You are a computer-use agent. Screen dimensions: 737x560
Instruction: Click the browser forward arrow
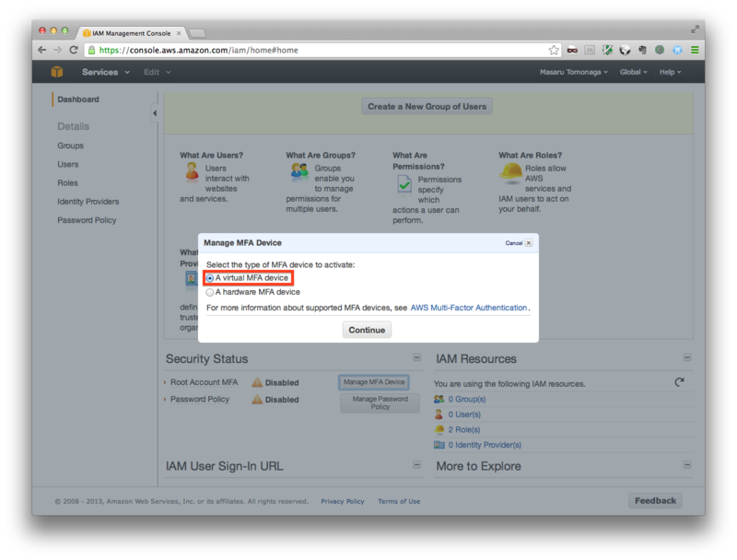coord(58,50)
